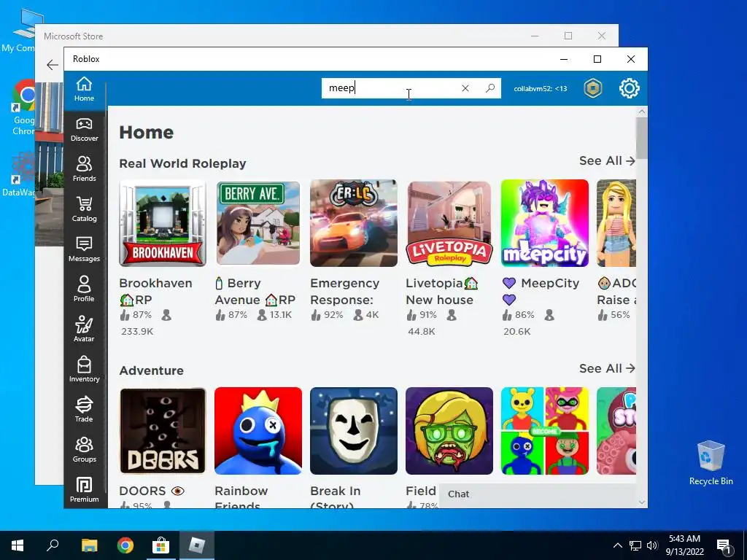Image resolution: width=747 pixels, height=560 pixels.
Task: Open the four-character Become game thumbnail
Action: click(544, 431)
